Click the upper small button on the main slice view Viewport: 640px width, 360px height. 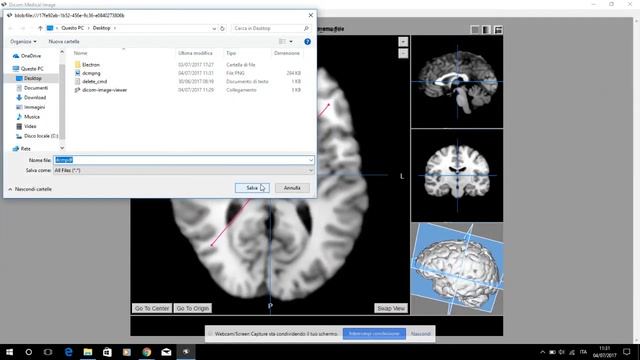403,42
